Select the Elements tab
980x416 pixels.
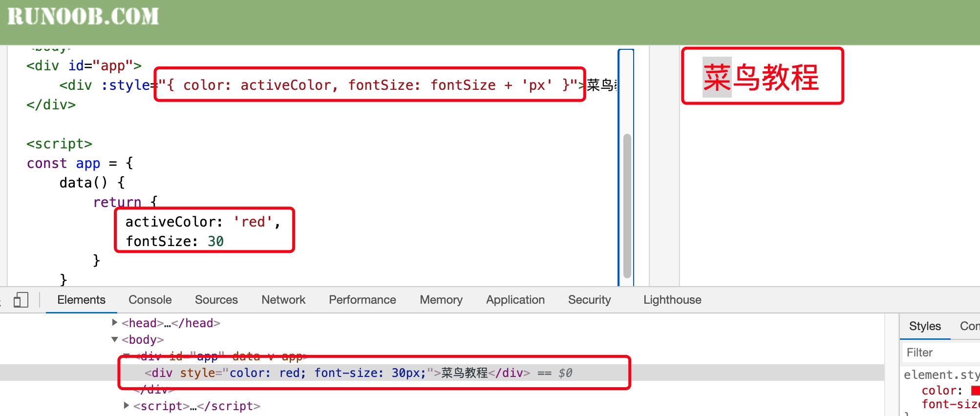point(81,300)
